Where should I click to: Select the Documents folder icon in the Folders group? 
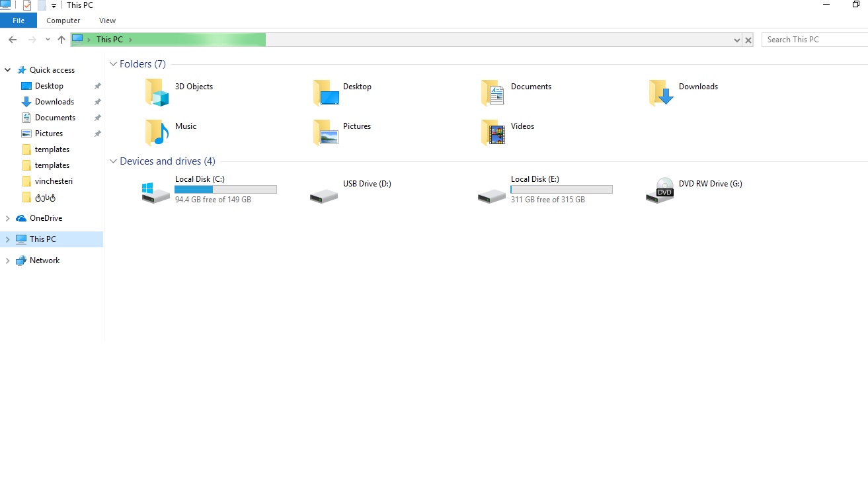493,93
